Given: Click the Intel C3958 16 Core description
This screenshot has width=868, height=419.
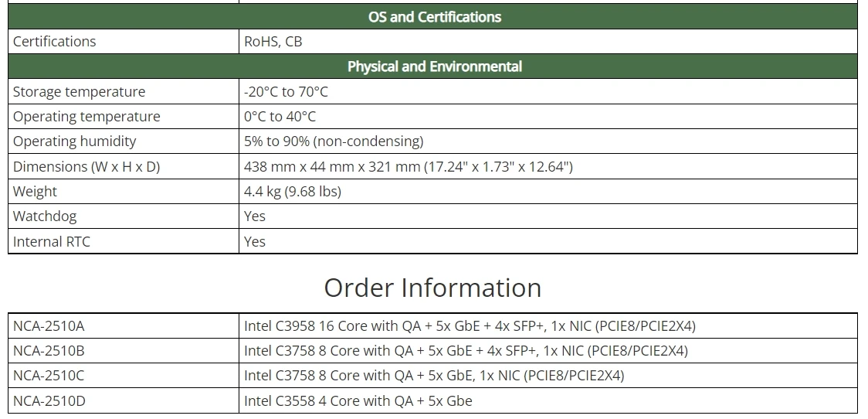Looking at the screenshot, I should coord(470,326).
